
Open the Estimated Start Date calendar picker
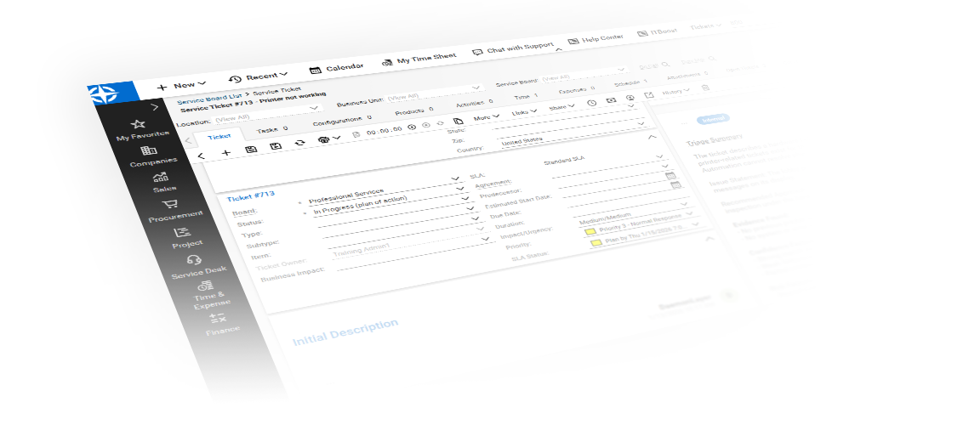(670, 175)
